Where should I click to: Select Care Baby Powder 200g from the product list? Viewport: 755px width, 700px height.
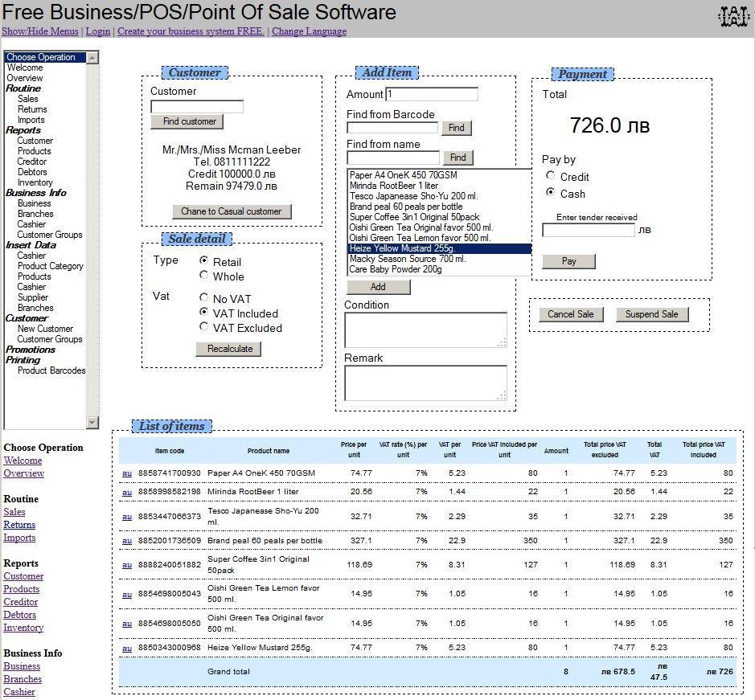coord(396,269)
